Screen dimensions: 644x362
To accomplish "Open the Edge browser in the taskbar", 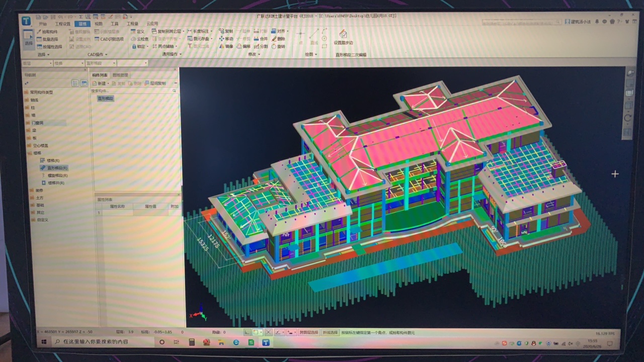I will pos(236,342).
